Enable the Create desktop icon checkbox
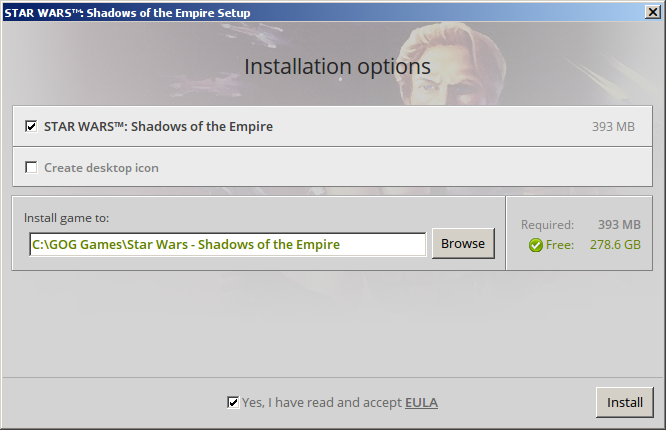 pos(31,167)
